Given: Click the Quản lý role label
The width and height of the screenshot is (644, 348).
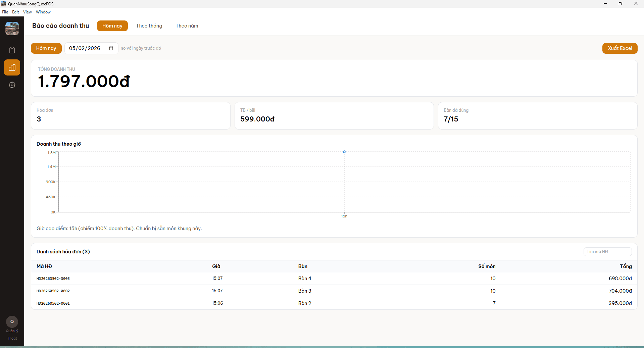Looking at the screenshot, I should [12, 331].
